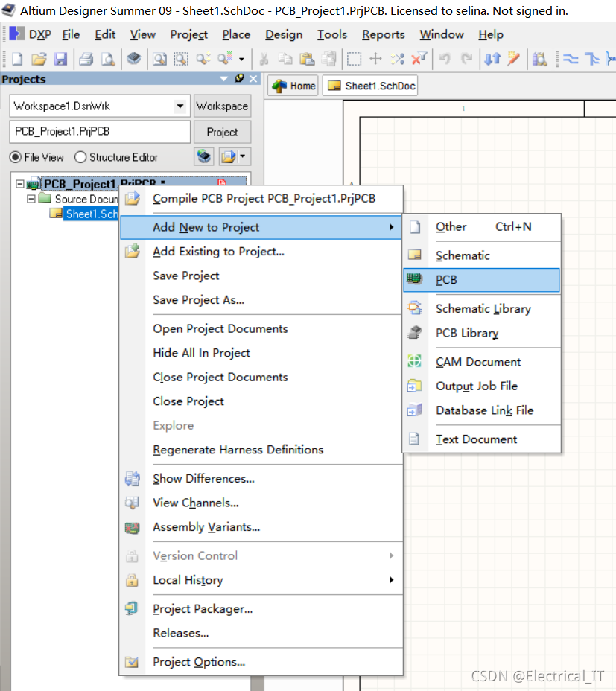This screenshot has height=691, width=616.
Task: Click the rubber stamp icon
Action: [x=328, y=59]
